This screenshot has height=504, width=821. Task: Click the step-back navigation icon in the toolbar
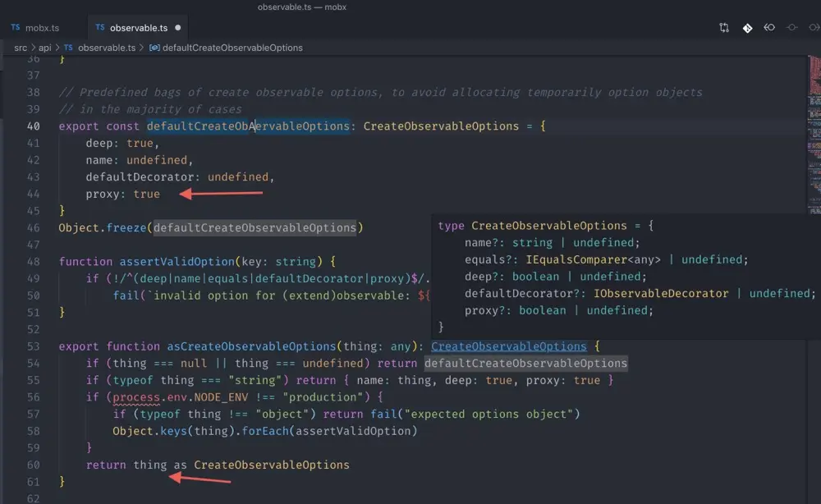pos(769,27)
